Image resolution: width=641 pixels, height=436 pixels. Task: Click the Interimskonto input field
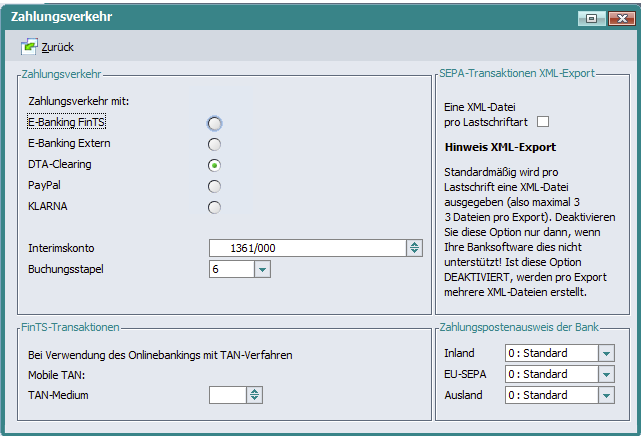[x=307, y=248]
